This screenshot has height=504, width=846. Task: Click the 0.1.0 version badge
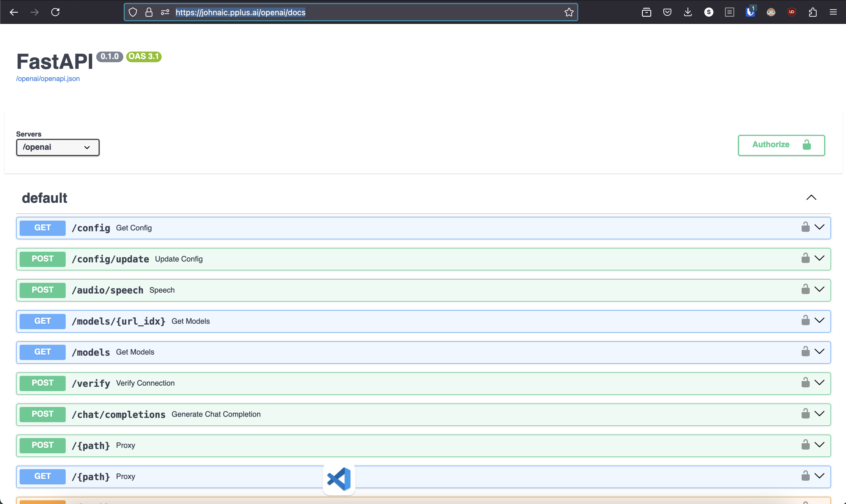point(109,56)
